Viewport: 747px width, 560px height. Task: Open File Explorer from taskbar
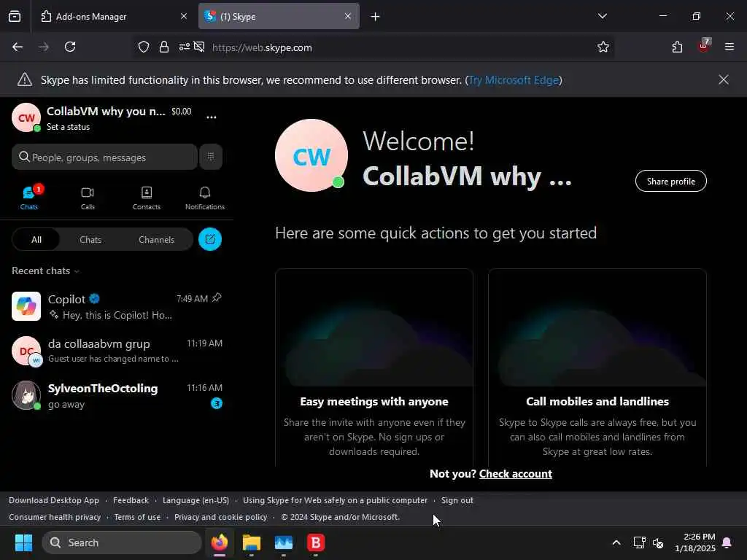click(x=252, y=542)
